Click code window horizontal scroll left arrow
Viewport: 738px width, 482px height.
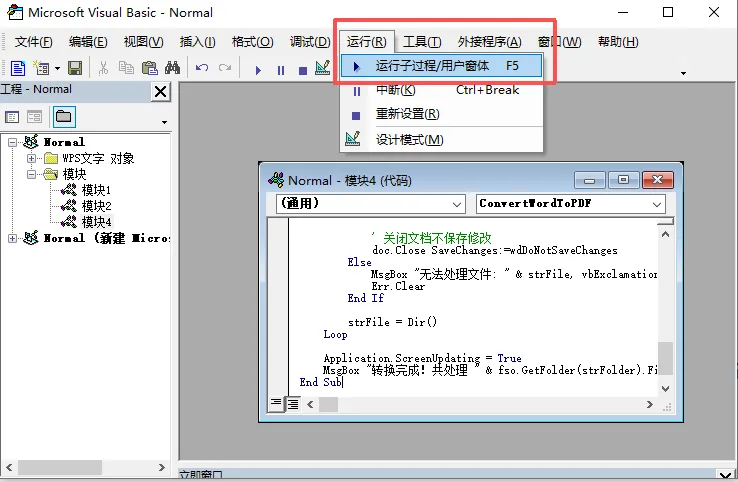pyautogui.click(x=310, y=404)
